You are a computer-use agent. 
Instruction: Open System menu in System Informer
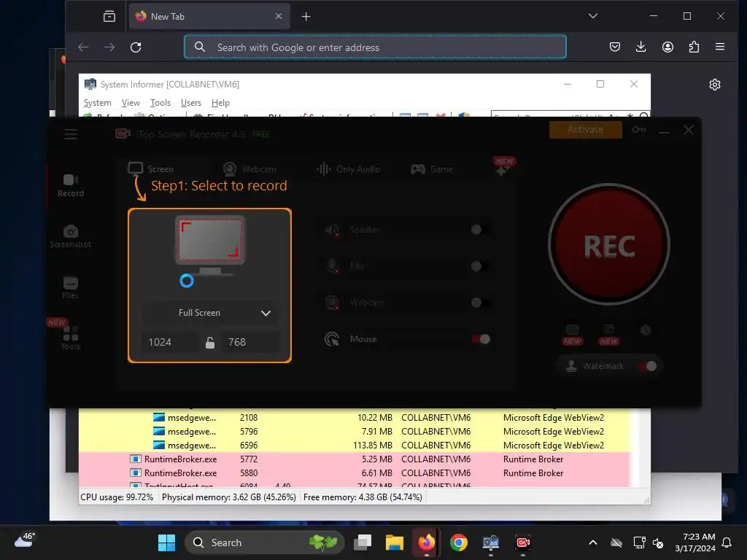(x=97, y=103)
